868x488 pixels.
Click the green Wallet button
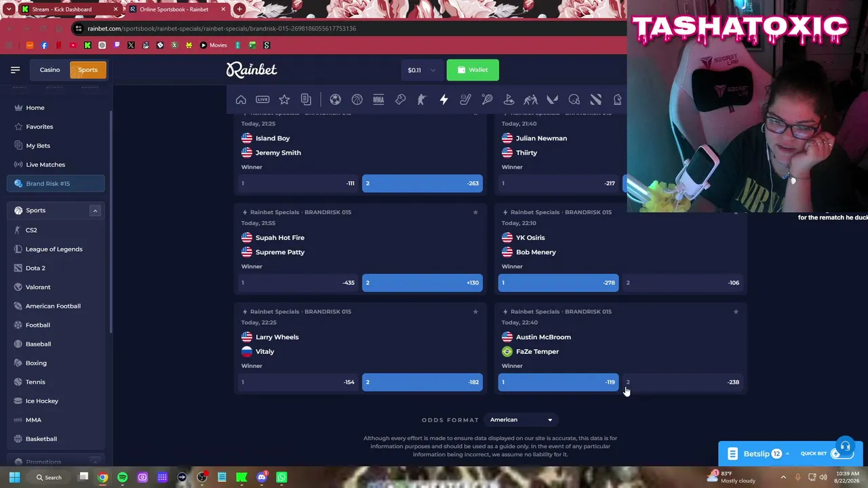[x=473, y=70]
